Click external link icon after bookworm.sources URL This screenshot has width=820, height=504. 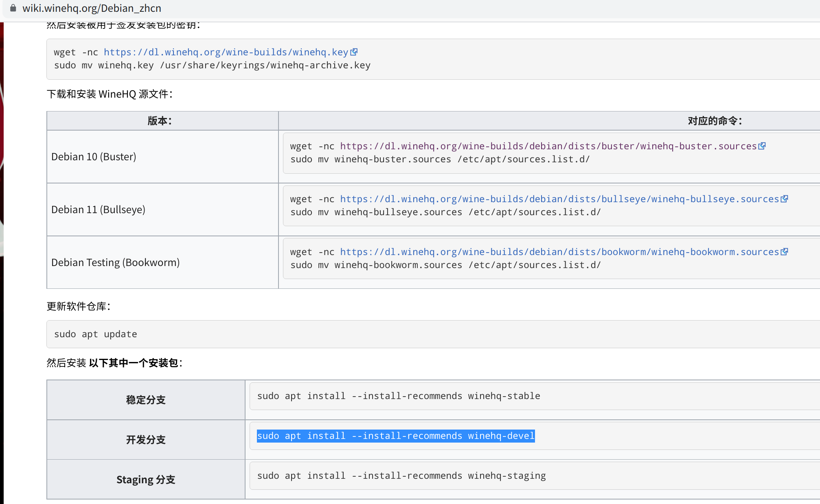point(784,252)
